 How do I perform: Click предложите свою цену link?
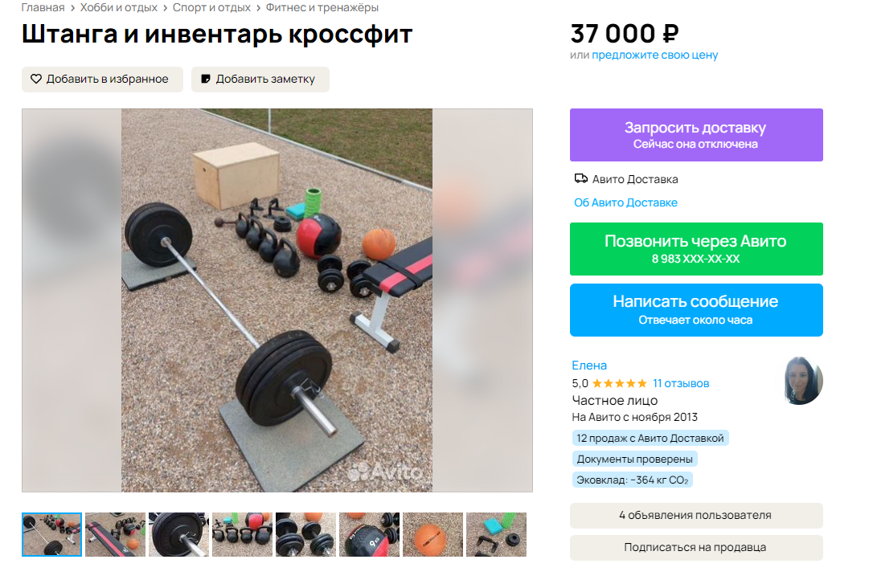(x=654, y=55)
